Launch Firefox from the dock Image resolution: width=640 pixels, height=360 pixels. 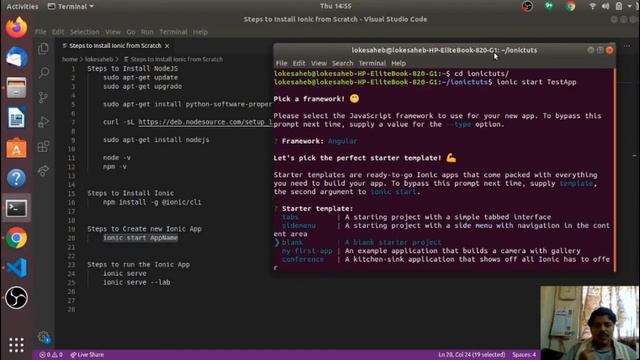pyautogui.click(x=16, y=28)
